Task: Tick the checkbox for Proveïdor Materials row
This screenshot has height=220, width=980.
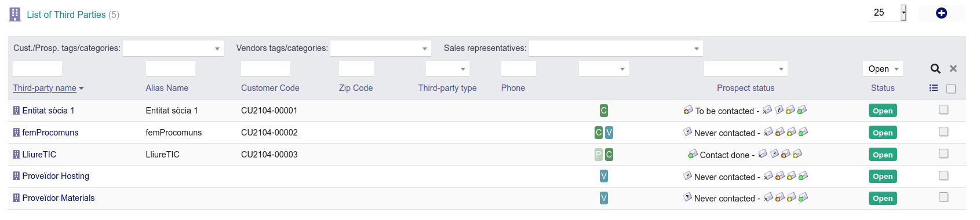Action: pos(943,197)
